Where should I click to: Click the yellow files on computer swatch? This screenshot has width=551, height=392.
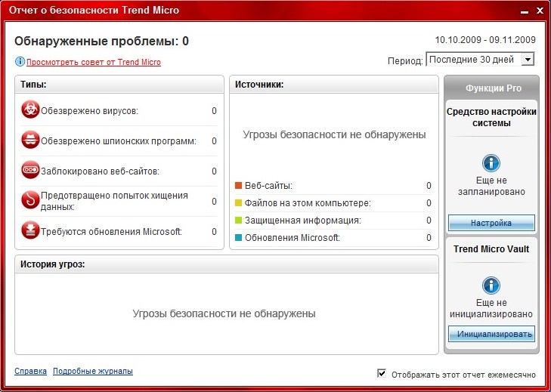pos(238,202)
